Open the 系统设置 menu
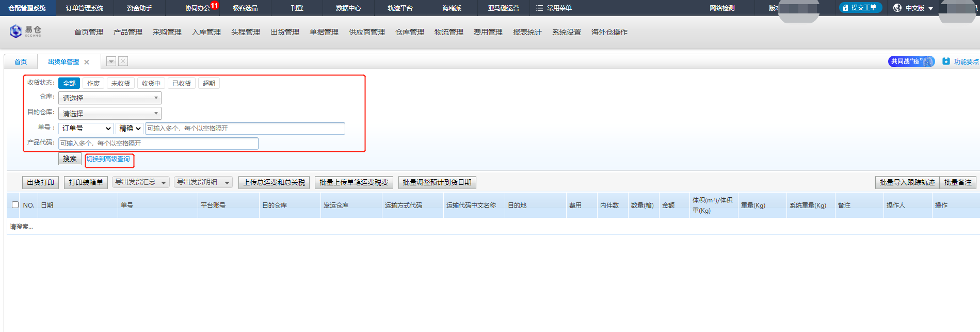 click(x=567, y=32)
